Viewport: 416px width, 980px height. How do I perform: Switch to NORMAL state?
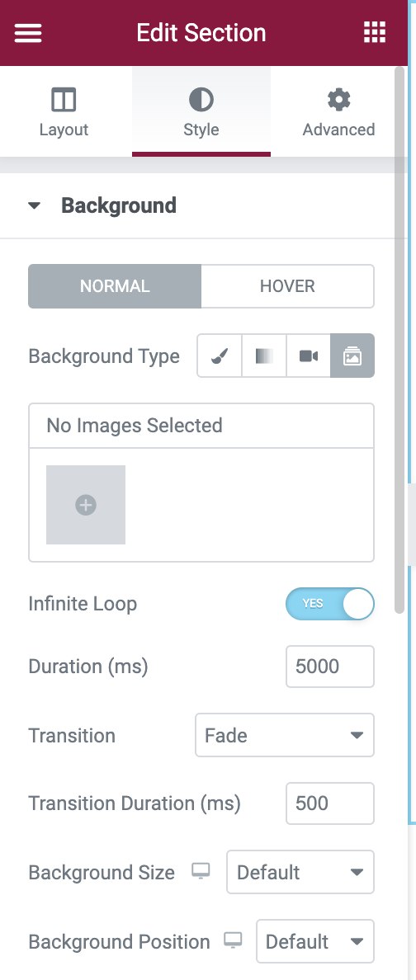point(115,286)
